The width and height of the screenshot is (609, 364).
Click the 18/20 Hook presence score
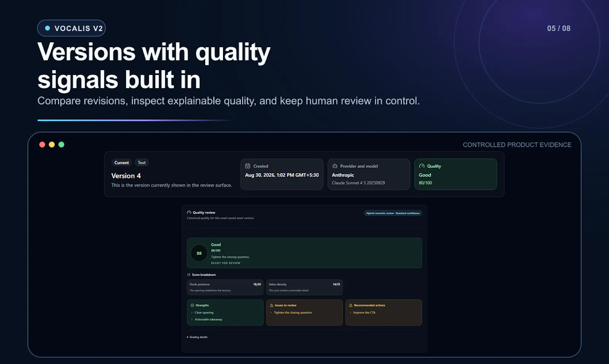coord(257,285)
